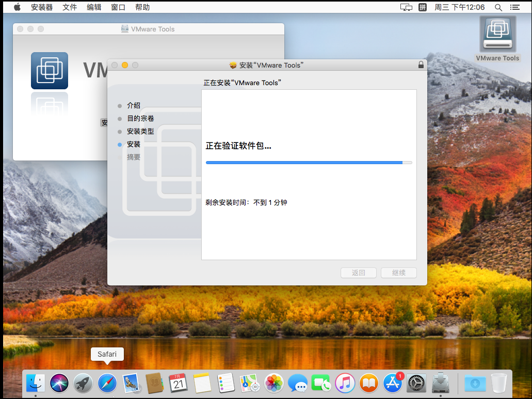Click the clock showing 周三 下午12:06
The image size is (532, 399).
[459, 7]
